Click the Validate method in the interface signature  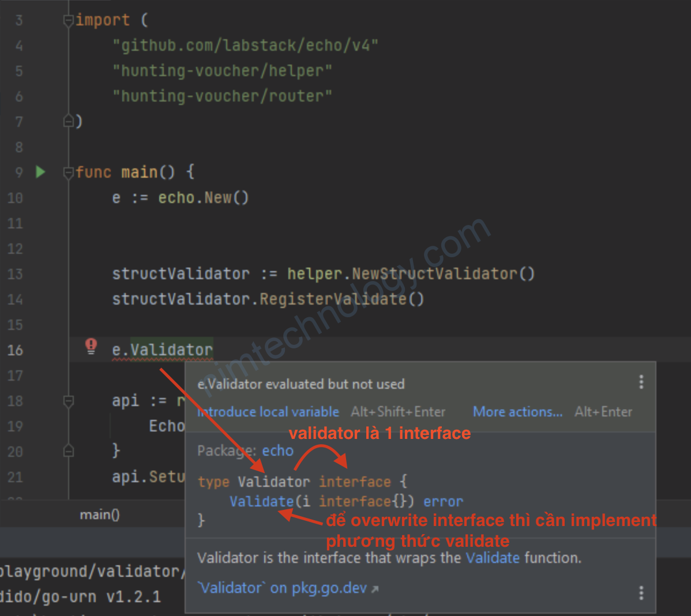click(261, 501)
